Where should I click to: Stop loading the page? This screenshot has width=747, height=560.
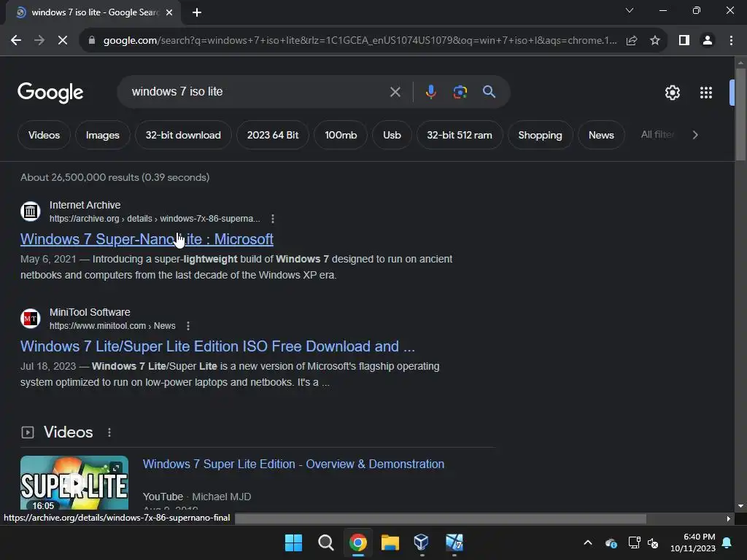[x=63, y=41]
